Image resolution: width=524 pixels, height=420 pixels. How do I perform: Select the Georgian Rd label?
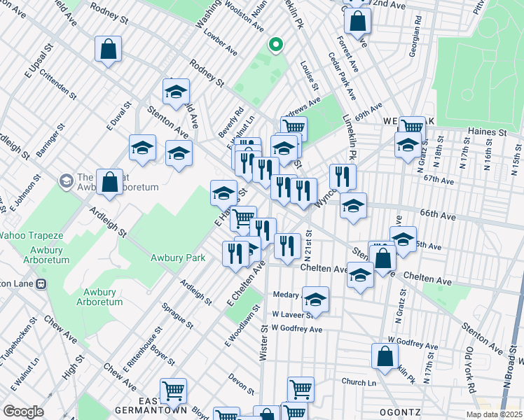[x=415, y=36]
